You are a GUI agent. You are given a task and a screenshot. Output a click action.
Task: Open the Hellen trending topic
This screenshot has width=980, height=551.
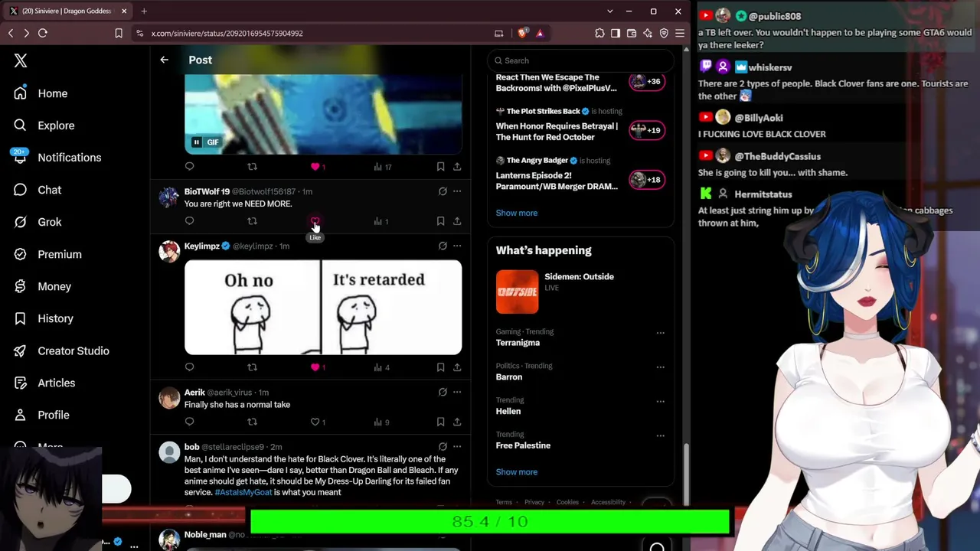(508, 411)
